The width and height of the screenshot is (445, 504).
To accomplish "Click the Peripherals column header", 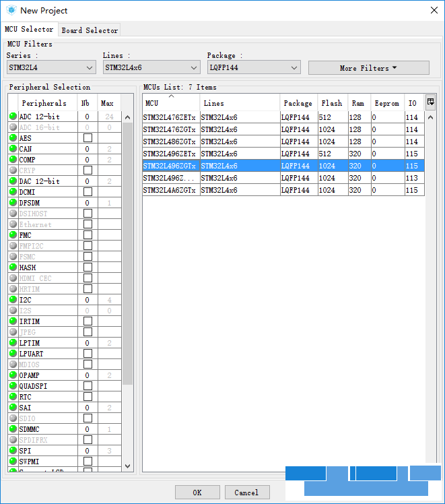I will point(48,103).
